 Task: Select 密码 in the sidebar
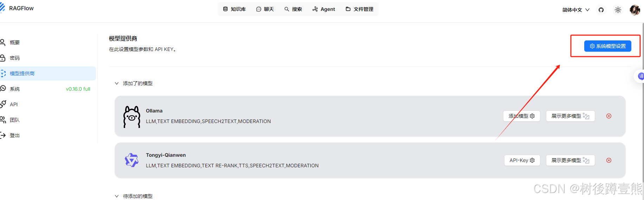[x=48, y=58]
